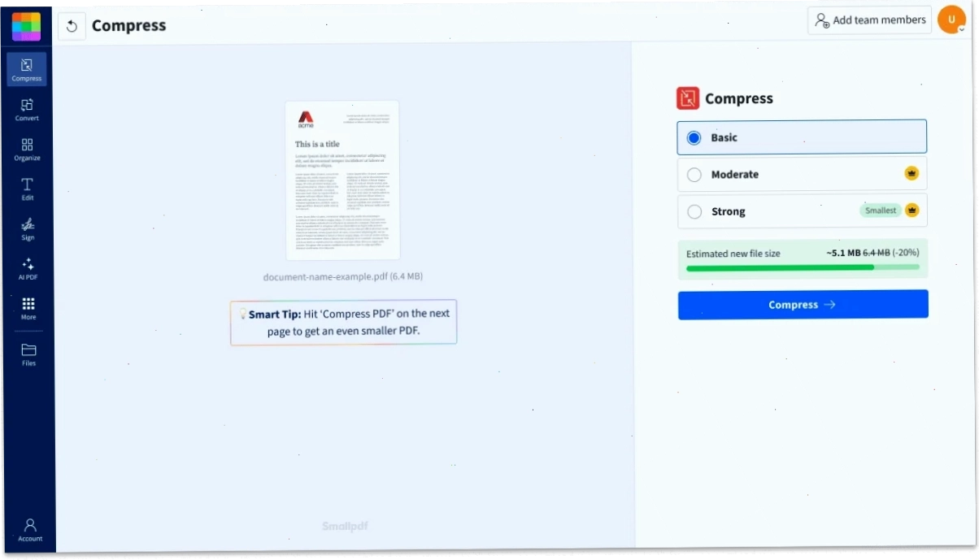Open the AI PDF tool
This screenshot has height=560, width=979.
point(28,268)
